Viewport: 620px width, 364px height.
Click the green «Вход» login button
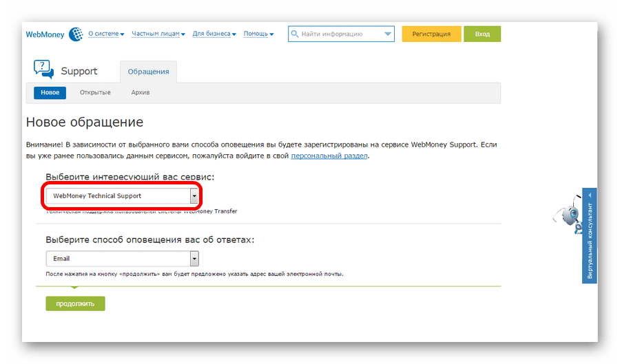point(482,34)
